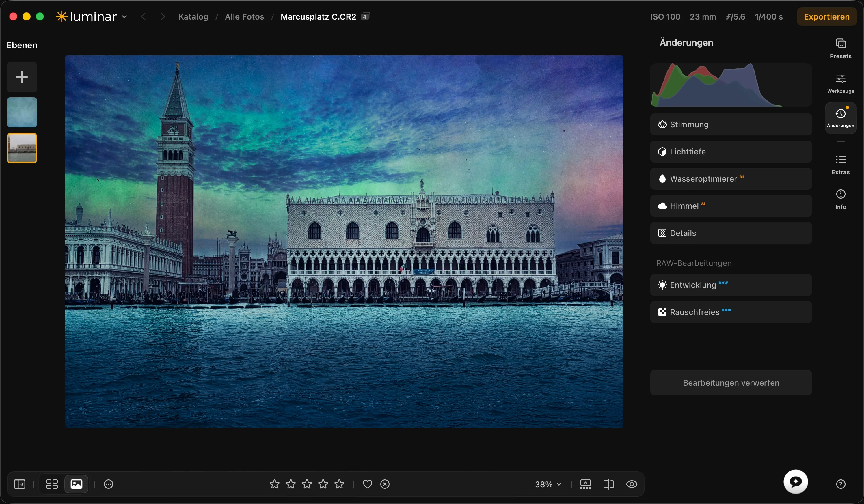Expand the Wasseroptimierer AI entry

pyautogui.click(x=731, y=179)
